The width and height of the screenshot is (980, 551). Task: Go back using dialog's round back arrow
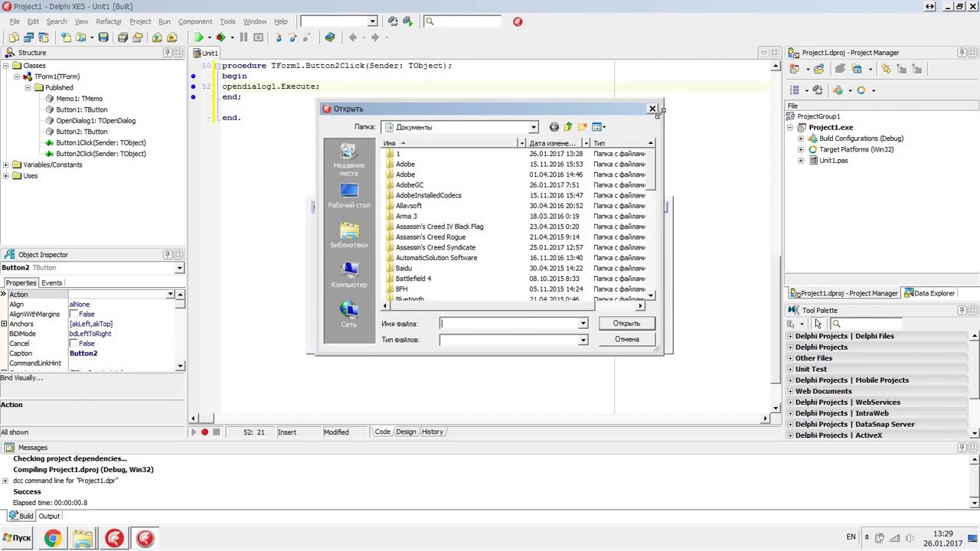coord(554,127)
